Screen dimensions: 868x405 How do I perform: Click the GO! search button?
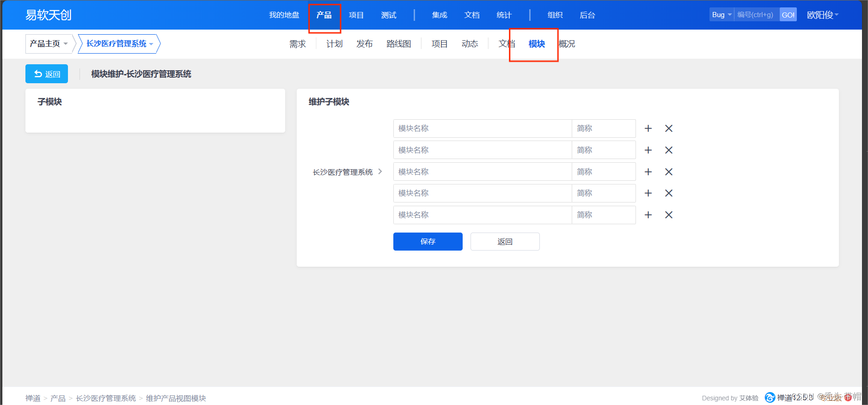(788, 15)
